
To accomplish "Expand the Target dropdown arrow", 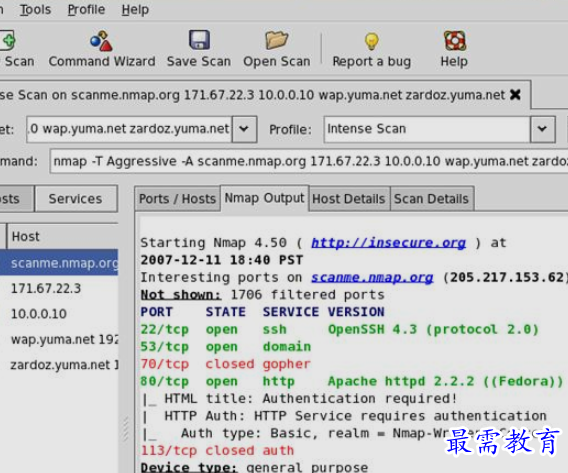I will (244, 129).
